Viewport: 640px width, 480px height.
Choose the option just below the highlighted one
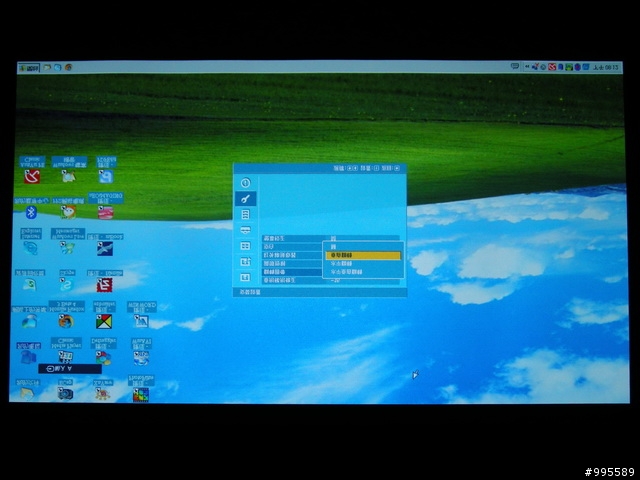363,264
